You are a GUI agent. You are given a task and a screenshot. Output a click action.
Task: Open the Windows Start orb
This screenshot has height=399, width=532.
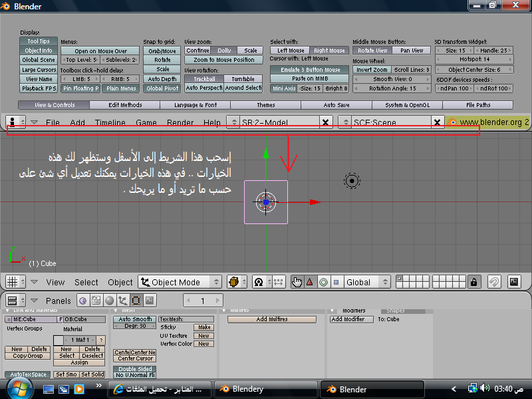pyautogui.click(x=19, y=389)
